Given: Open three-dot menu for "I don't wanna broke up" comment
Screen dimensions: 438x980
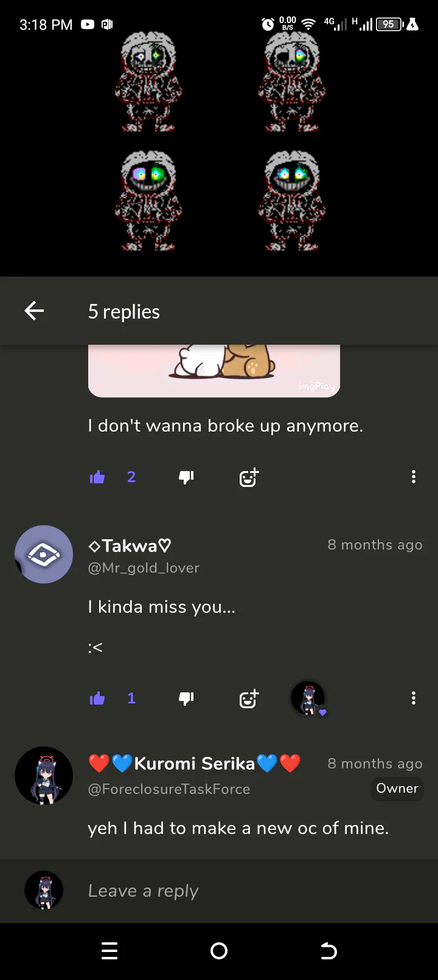Looking at the screenshot, I should pos(414,477).
